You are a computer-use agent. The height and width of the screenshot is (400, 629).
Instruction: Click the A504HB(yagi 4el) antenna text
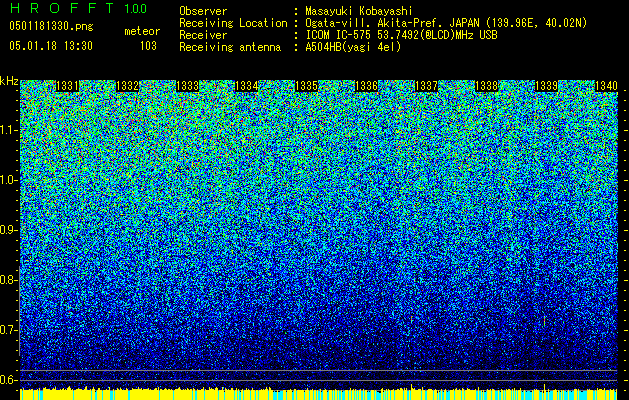click(353, 47)
